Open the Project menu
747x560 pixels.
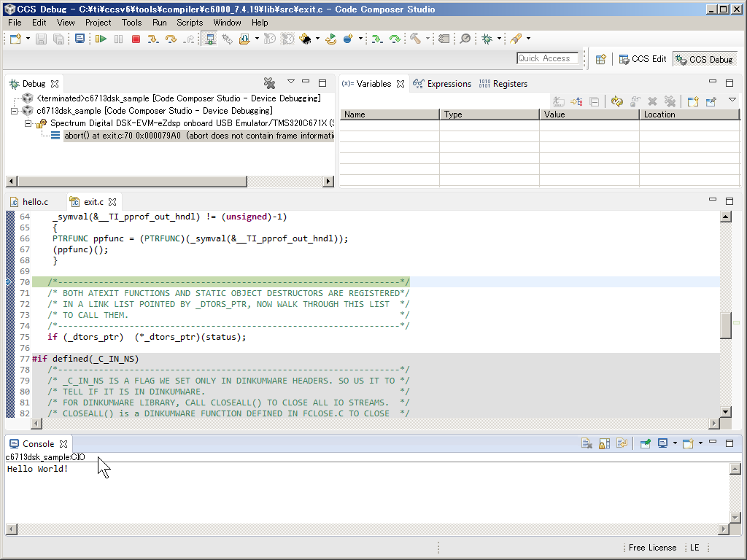pyautogui.click(x=98, y=23)
